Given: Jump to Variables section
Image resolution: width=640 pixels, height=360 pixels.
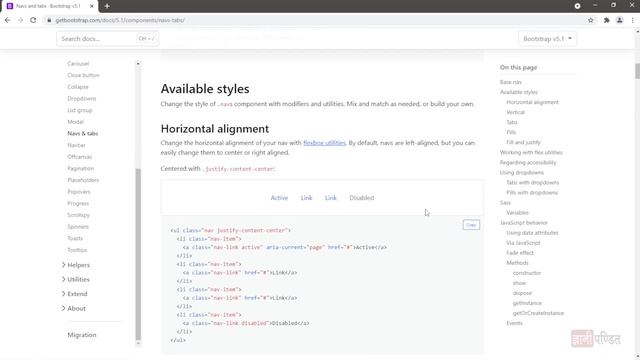Looking at the screenshot, I should click(517, 213).
